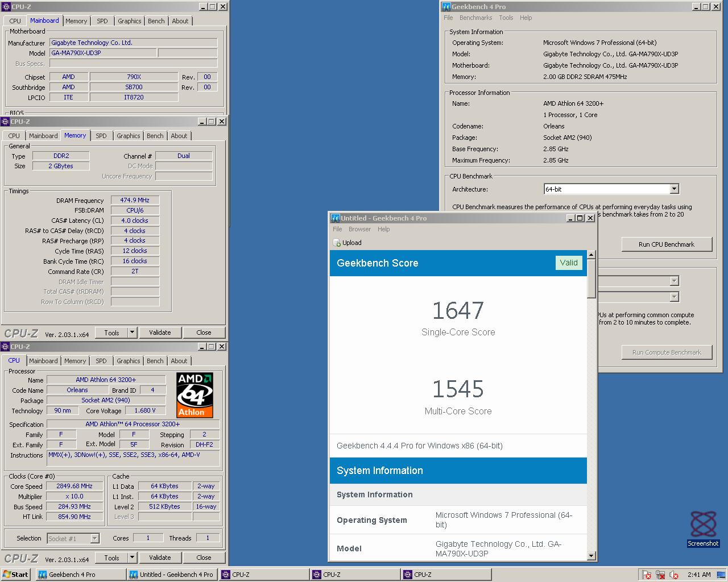Image resolution: width=728 pixels, height=582 pixels.
Task: Click DRAM Frequency value 474.9 MHz
Action: click(x=135, y=200)
